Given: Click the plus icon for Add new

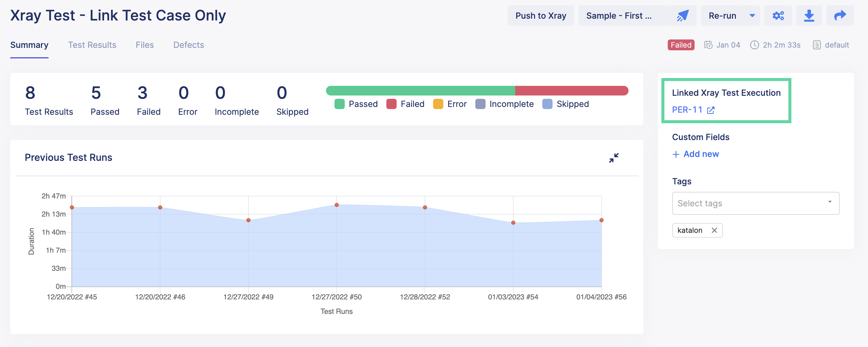Looking at the screenshot, I should [x=676, y=154].
